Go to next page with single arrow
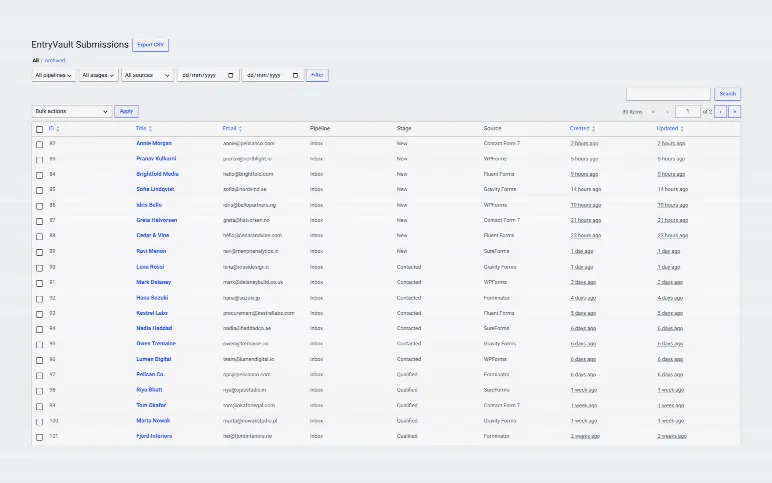 720,112
